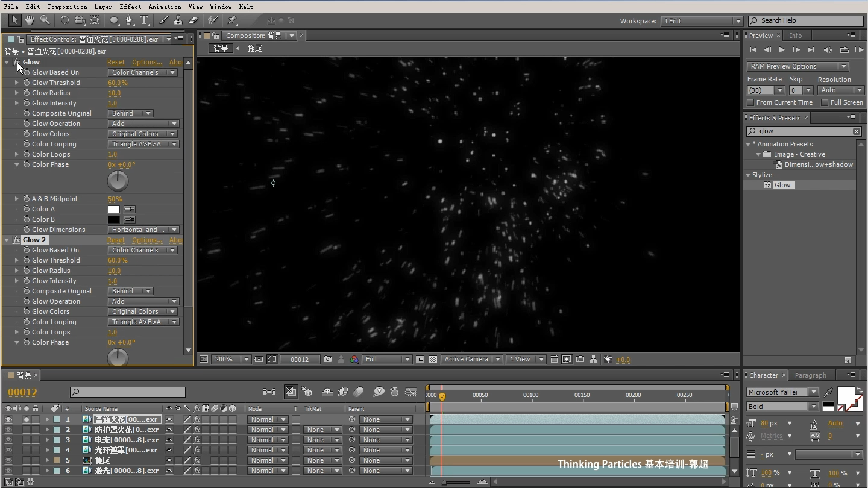
Task: Open the Graph Editor in timeline
Action: click(x=411, y=392)
